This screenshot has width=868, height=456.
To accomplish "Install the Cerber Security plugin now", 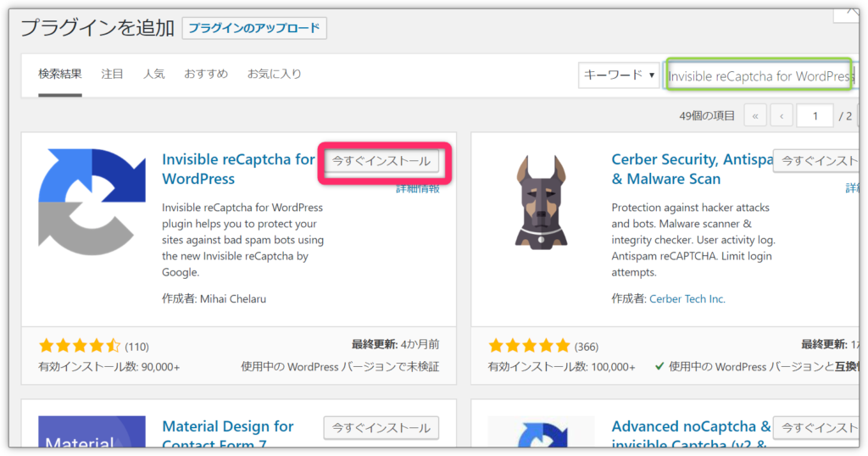I will tap(815, 160).
